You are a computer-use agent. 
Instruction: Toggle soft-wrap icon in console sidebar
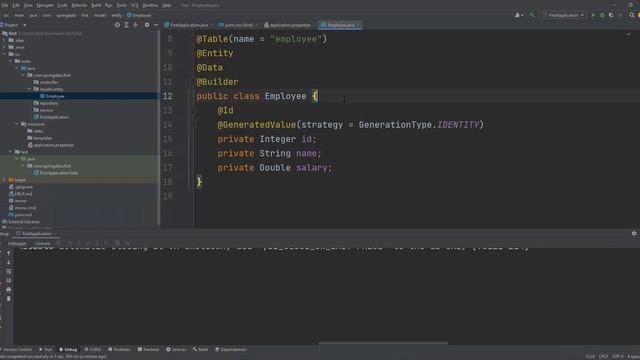[9, 271]
